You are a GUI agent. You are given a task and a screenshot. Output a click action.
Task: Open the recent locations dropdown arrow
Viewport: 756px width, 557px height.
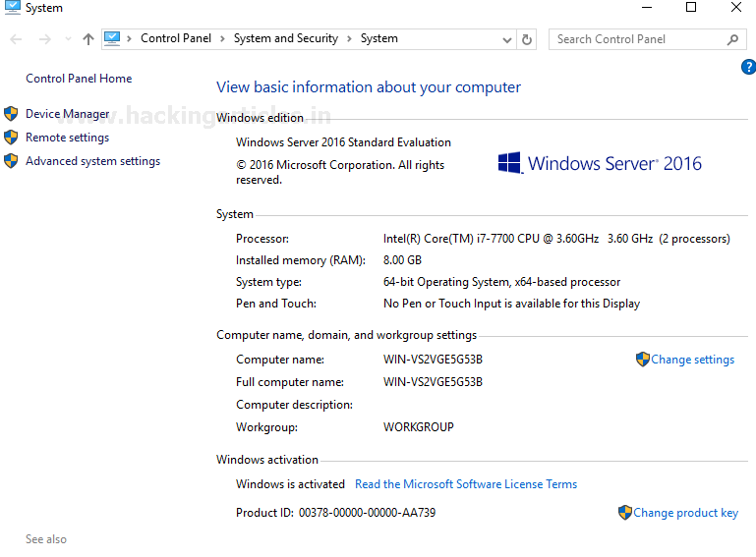coord(68,39)
